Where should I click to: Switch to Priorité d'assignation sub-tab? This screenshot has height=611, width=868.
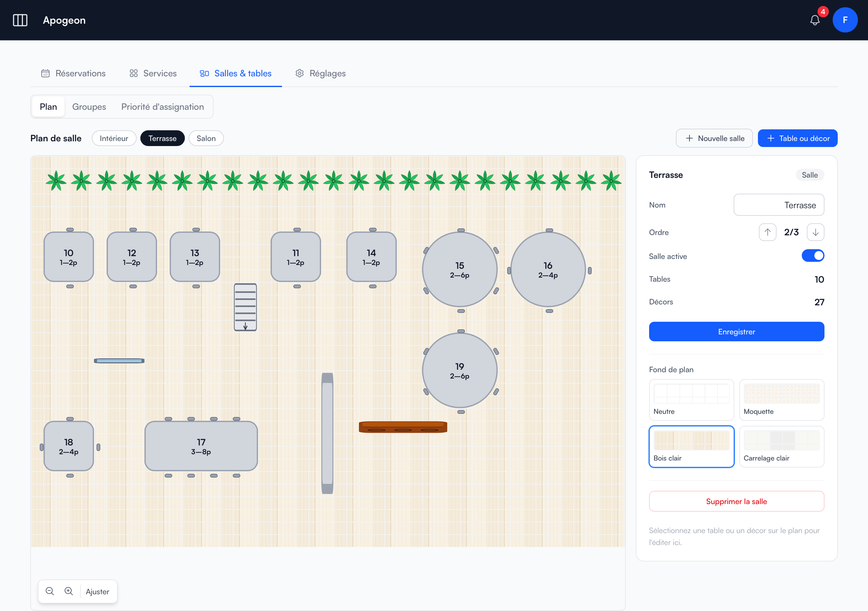coord(162,107)
